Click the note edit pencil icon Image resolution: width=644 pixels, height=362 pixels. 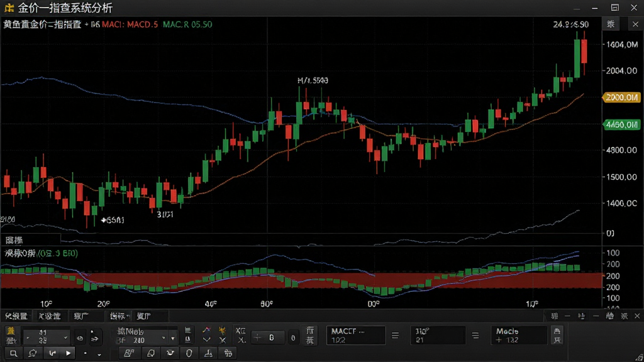tap(129, 353)
